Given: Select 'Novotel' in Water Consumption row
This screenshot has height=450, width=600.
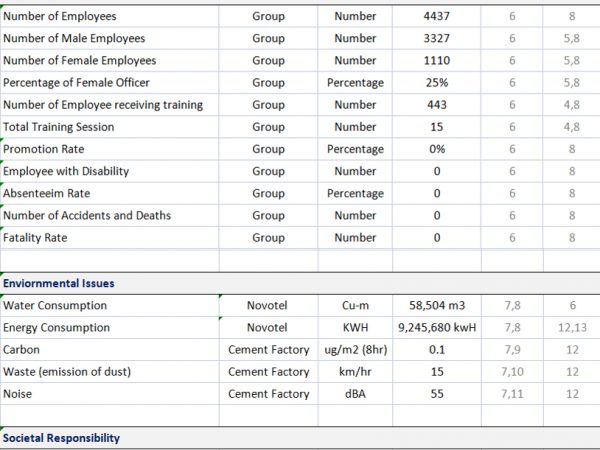Looking at the screenshot, I should click(x=267, y=306).
